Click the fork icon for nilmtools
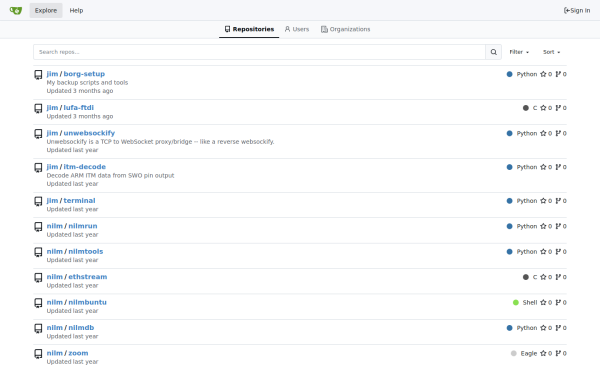 click(x=558, y=251)
